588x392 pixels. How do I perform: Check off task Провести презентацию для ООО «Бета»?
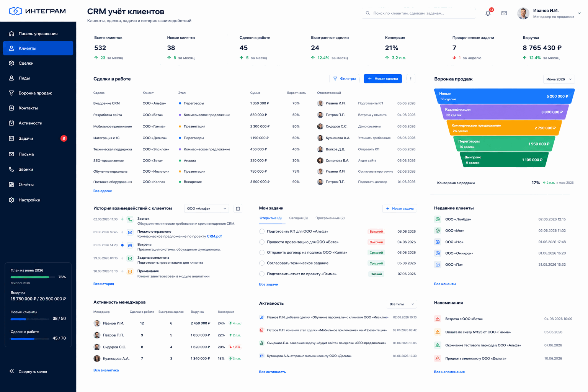(x=262, y=242)
